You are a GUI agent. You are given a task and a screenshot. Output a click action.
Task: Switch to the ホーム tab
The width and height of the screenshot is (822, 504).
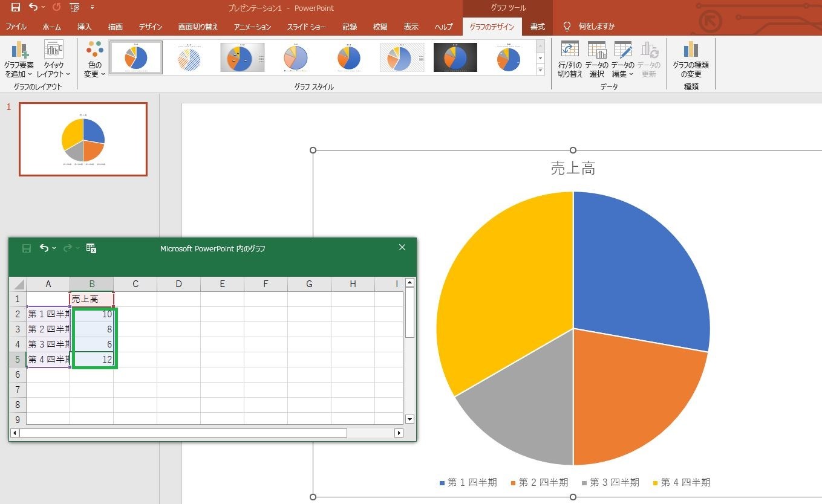click(52, 27)
